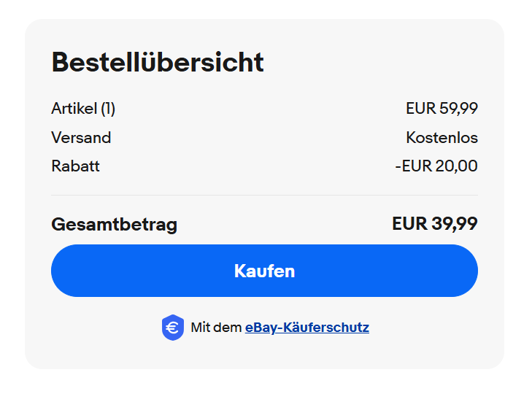The width and height of the screenshot is (532, 402).
Task: Click the EUR currency text of total
Action: pos(409,223)
